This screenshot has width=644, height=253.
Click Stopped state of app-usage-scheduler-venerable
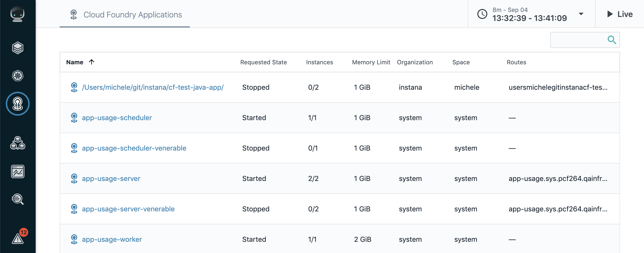pos(256,148)
